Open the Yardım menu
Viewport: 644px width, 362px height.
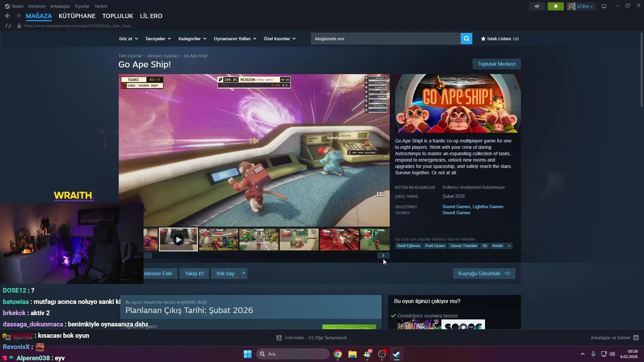[x=101, y=6]
